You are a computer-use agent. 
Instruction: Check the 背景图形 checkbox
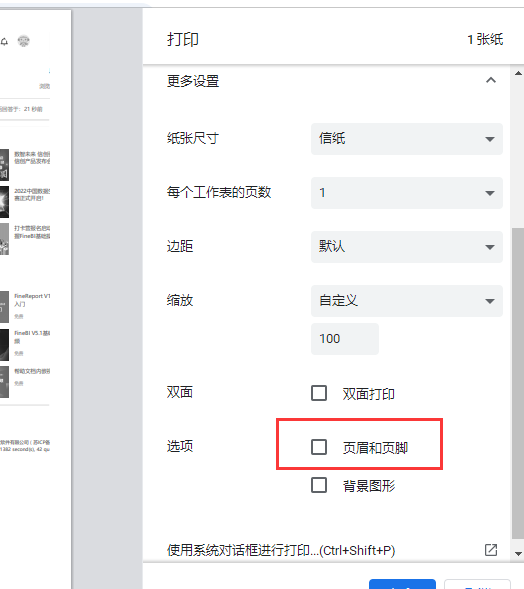point(319,485)
